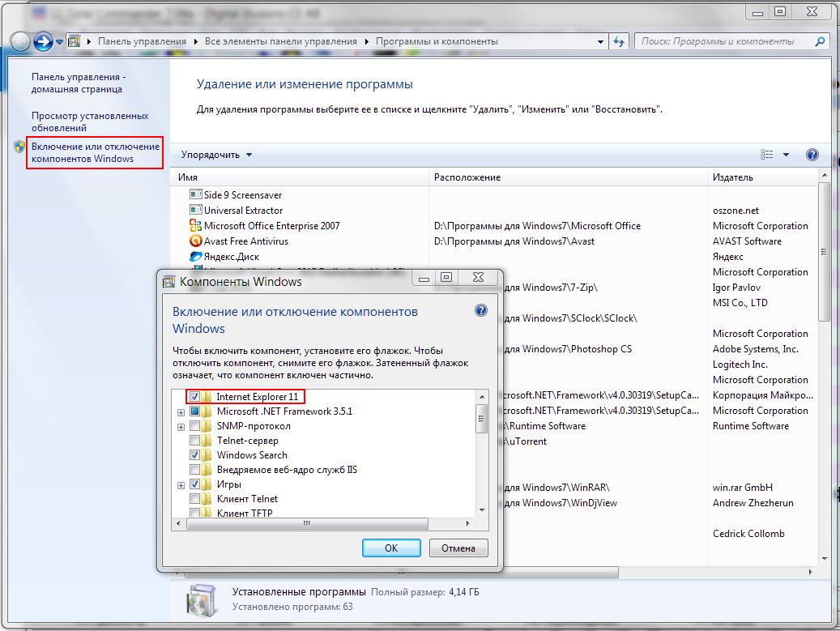This screenshot has height=631, width=840.
Task: Select Программы и компоненты breadcrumb segment
Action: pos(437,41)
